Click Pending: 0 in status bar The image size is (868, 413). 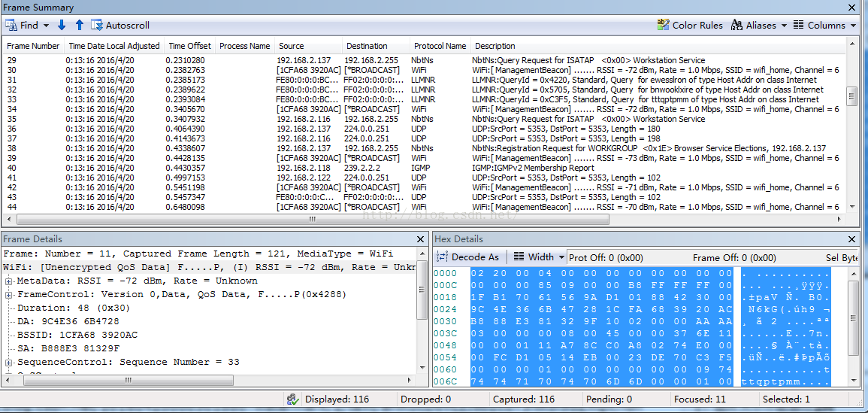(x=608, y=399)
